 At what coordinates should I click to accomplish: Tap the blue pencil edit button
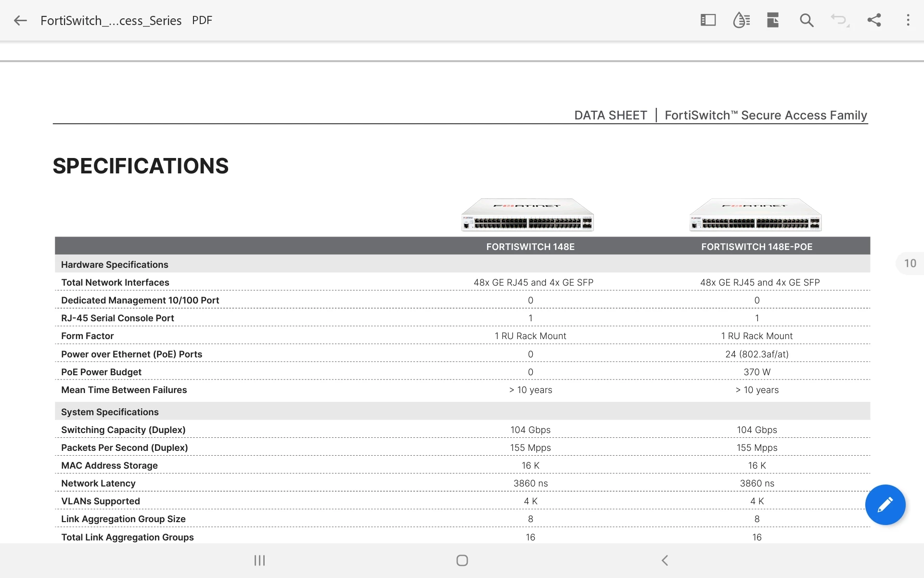(x=885, y=504)
